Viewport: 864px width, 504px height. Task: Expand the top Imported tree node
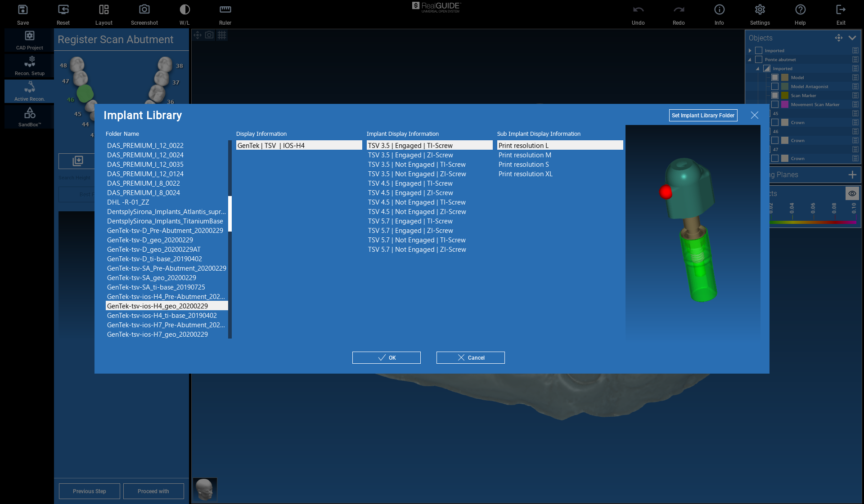pos(750,50)
